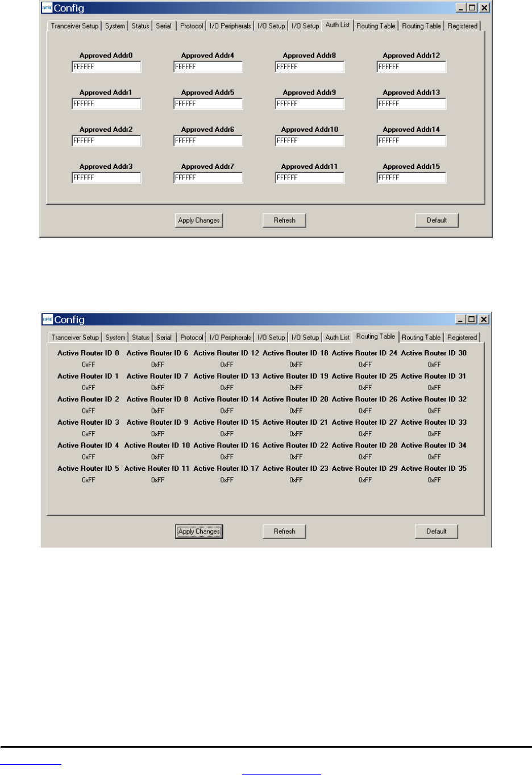This screenshot has width=532, height=775.
Task: Activate the Approved Addr14 text field
Action: coord(412,141)
